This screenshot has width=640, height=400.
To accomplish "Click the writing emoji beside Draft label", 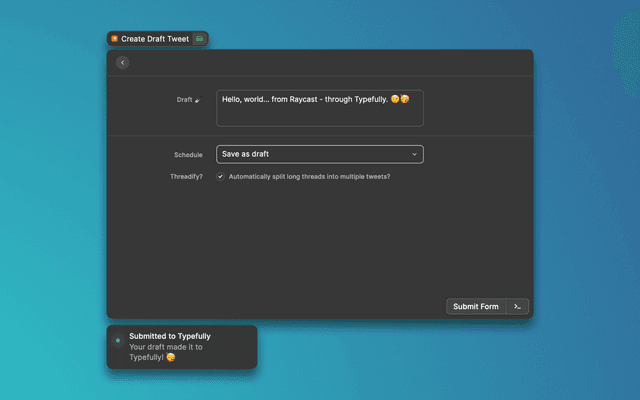I will click(x=198, y=100).
